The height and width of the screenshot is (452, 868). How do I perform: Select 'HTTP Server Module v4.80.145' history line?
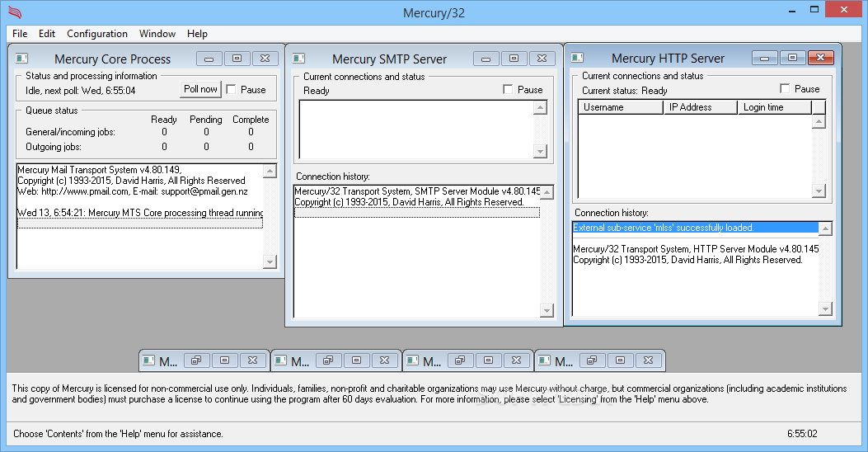click(695, 249)
